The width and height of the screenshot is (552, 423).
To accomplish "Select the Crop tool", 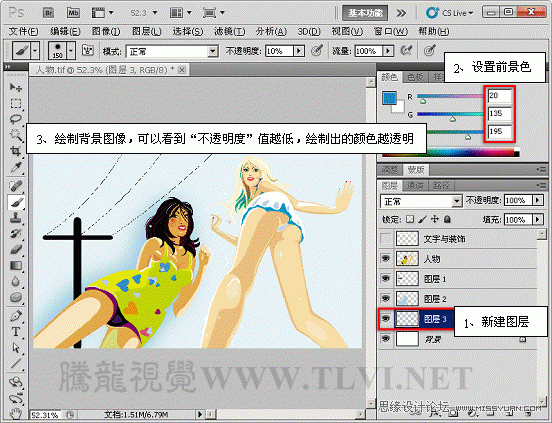I will [x=15, y=151].
